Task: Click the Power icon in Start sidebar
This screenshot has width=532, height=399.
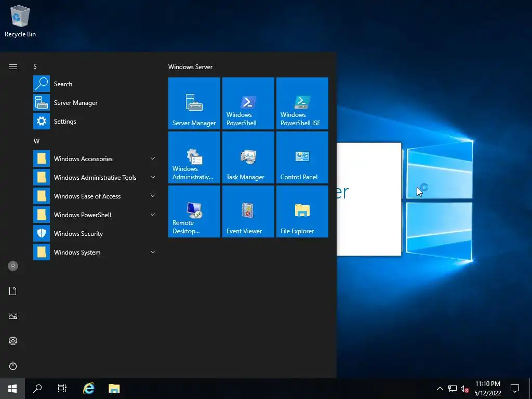Action: [x=13, y=366]
